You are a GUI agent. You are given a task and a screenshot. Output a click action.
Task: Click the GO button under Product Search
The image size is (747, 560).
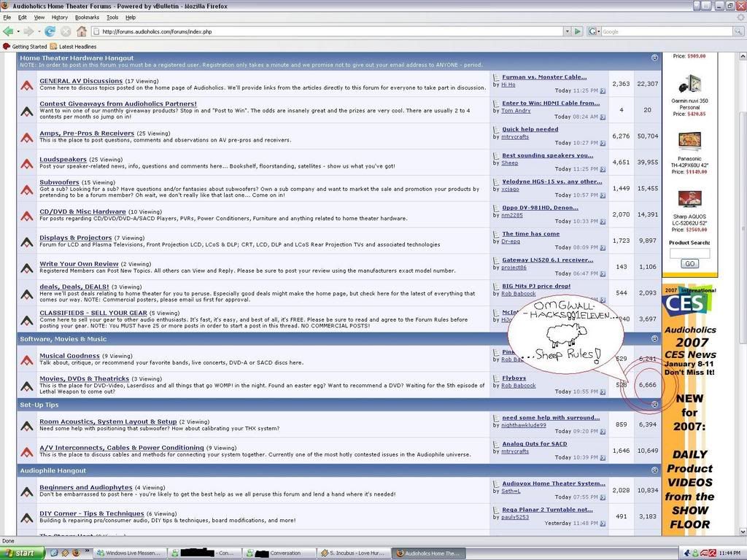coord(690,264)
